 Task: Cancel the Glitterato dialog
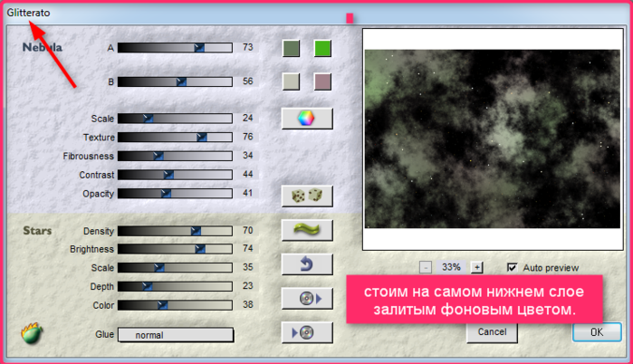(x=492, y=332)
